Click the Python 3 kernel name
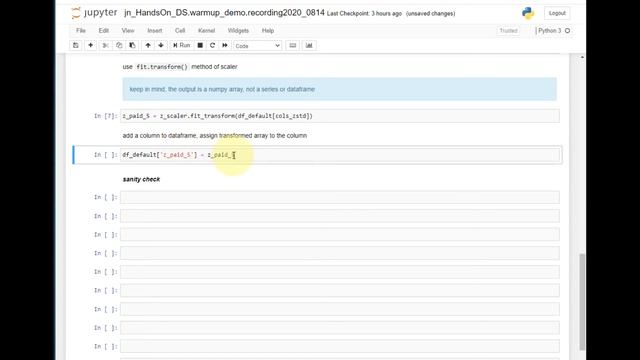Image resolution: width=640 pixels, height=360 pixels. click(549, 31)
